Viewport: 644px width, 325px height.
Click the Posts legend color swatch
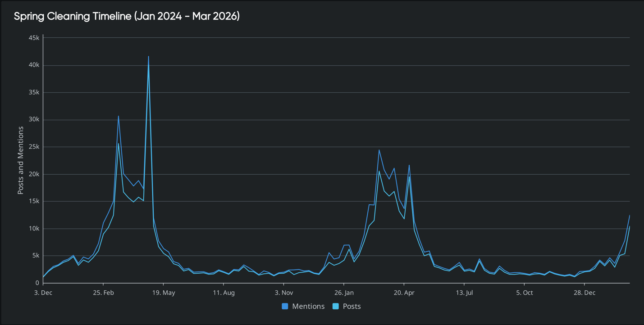[335, 306]
